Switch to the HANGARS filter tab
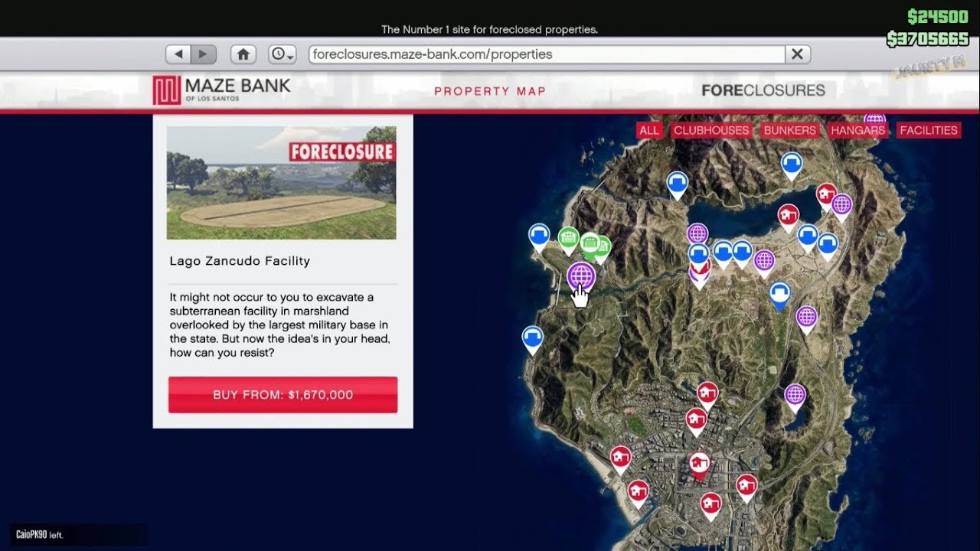The image size is (980, 551). point(857,130)
